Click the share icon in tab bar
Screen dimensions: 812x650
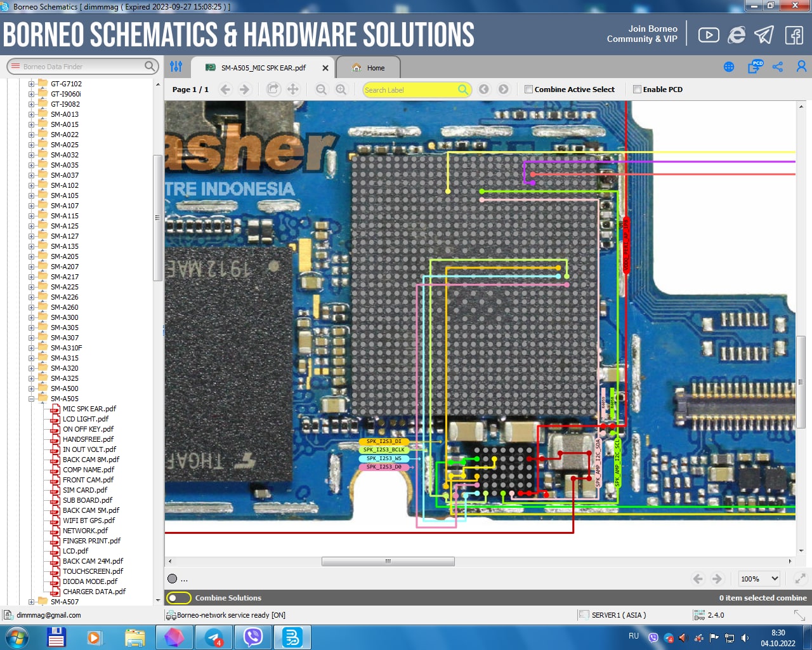(x=778, y=67)
